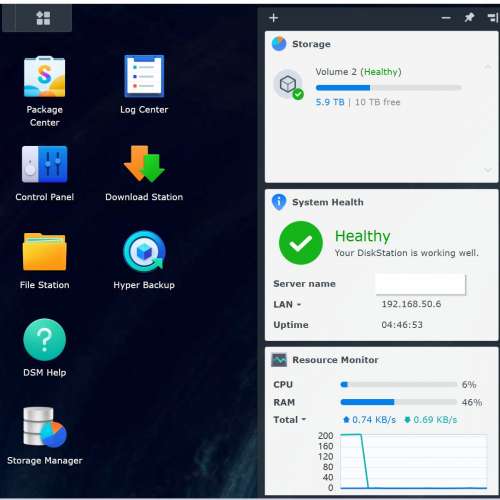Minimize the widget panel
The image size is (500, 500).
446,18
